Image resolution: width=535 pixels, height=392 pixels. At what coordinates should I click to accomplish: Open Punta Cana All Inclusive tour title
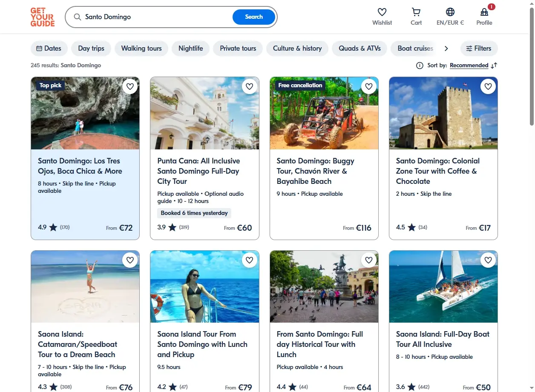pyautogui.click(x=199, y=171)
